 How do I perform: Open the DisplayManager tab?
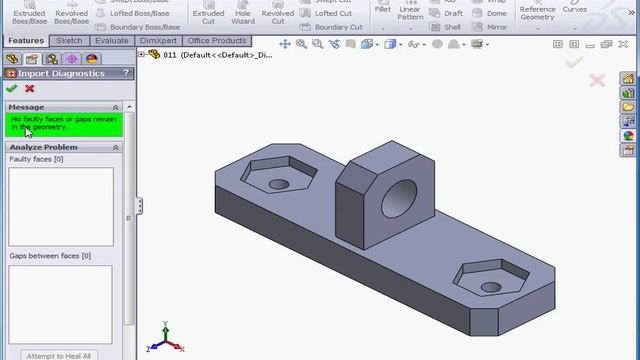click(x=91, y=59)
